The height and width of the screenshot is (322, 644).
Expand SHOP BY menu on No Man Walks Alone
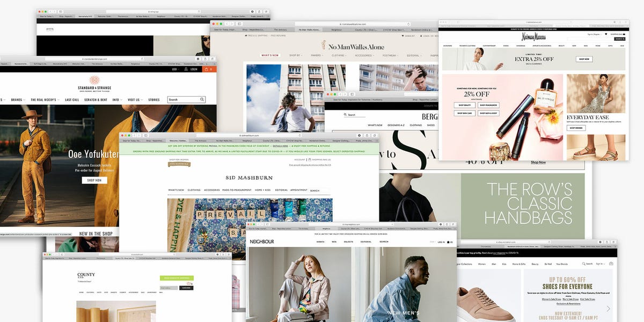point(296,55)
